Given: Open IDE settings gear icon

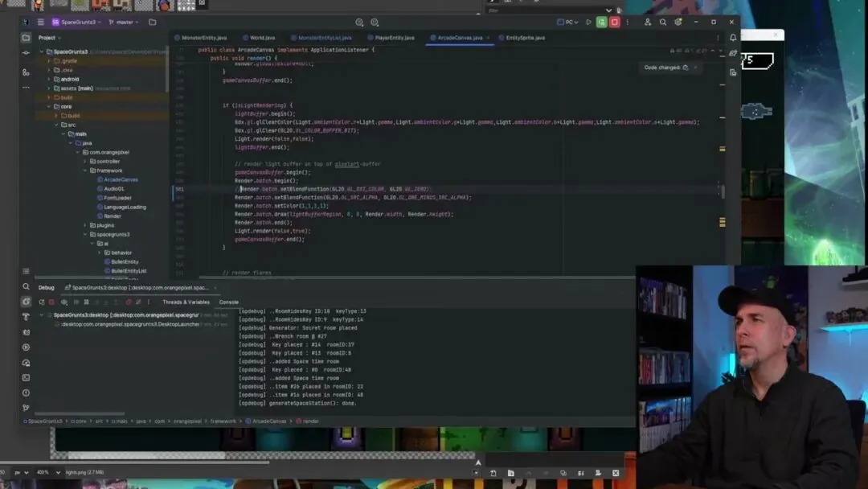Looking at the screenshot, I should pos(678,23).
